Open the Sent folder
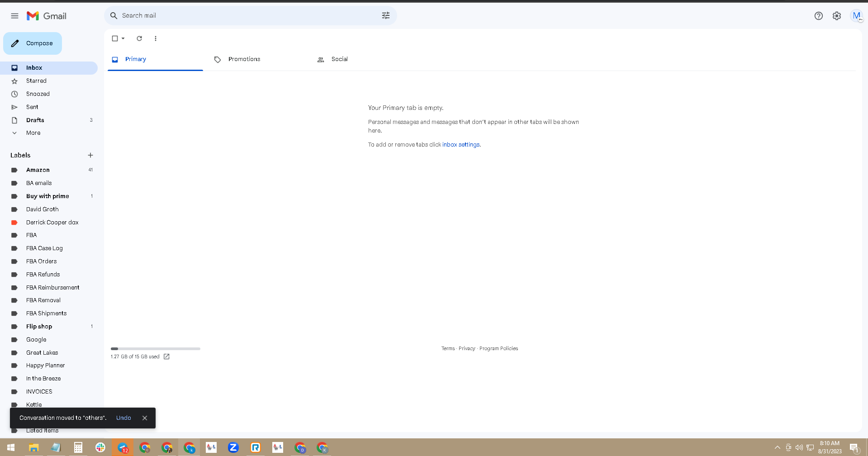The image size is (868, 456). pos(49,107)
